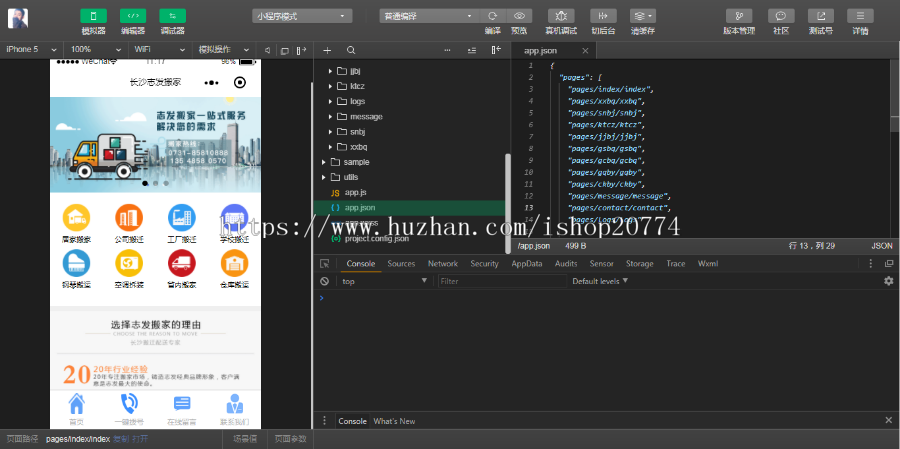This screenshot has height=449, width=900.
Task: Expand the logs folder
Action: click(x=331, y=102)
